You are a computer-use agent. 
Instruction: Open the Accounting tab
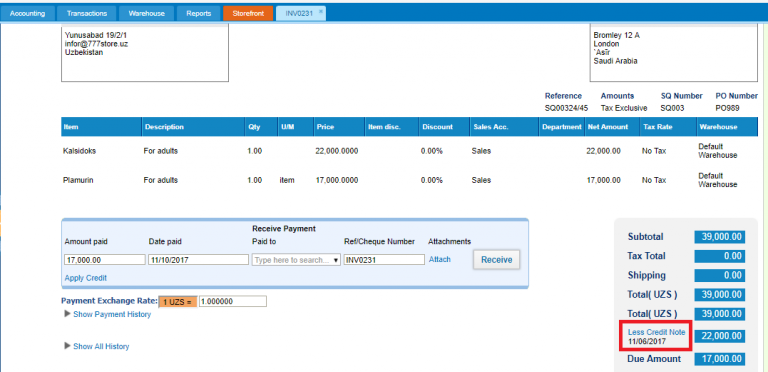[x=27, y=14]
